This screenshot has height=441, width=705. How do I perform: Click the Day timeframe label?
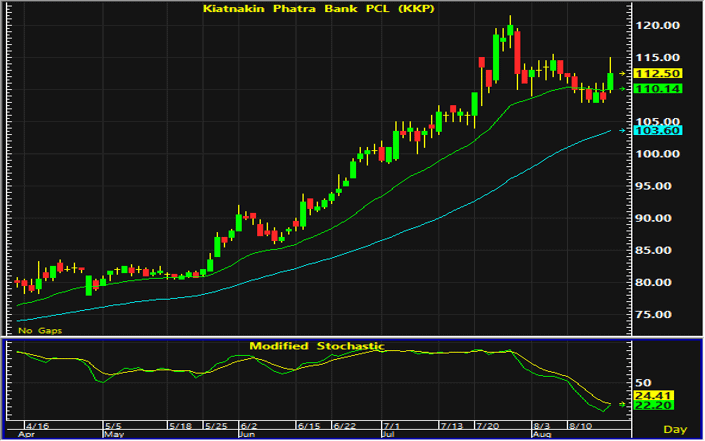click(x=675, y=429)
